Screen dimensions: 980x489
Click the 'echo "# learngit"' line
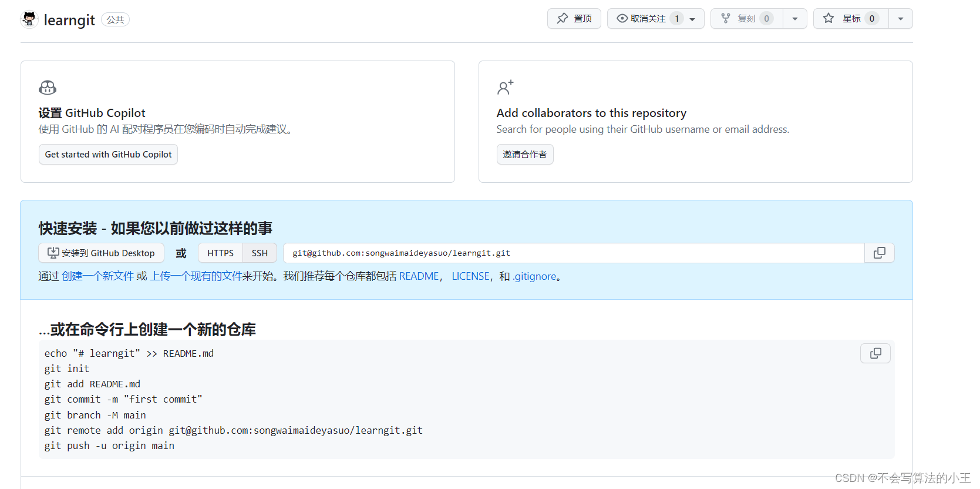click(x=129, y=353)
